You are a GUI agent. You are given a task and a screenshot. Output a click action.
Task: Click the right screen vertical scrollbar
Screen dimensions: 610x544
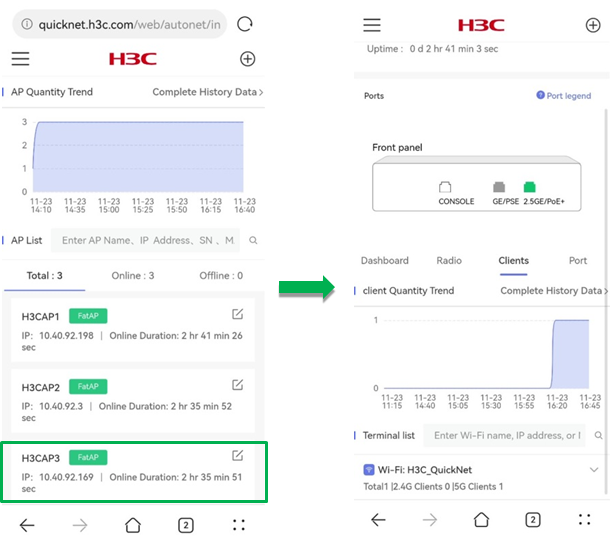[x=606, y=300]
